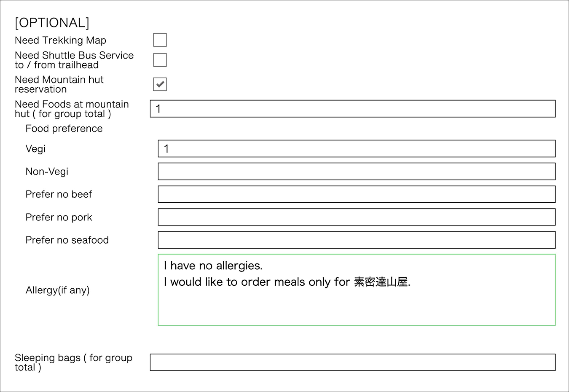Click the Food preference heading text
The image size is (569, 392).
tap(64, 129)
